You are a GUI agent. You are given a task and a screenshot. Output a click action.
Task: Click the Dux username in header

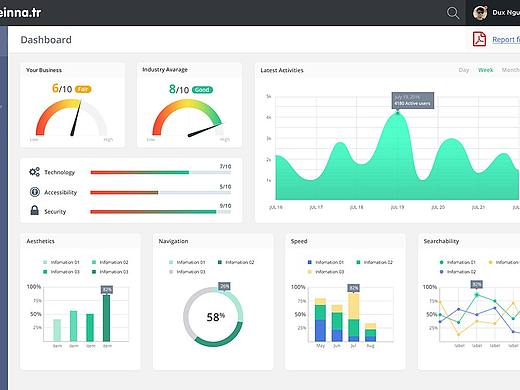tap(506, 13)
